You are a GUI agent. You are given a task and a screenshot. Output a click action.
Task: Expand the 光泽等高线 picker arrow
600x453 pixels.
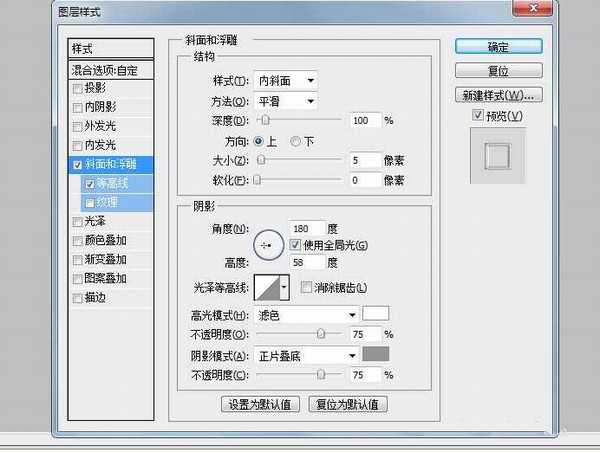pos(284,287)
